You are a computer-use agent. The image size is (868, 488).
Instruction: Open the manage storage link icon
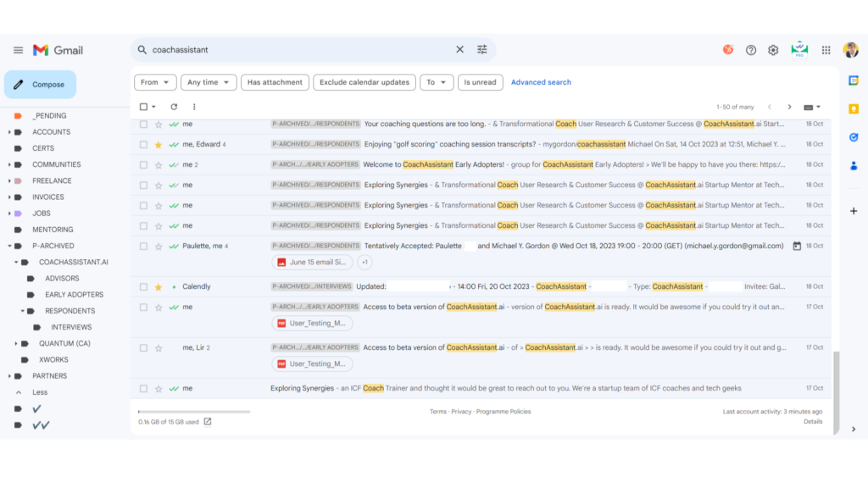(208, 422)
